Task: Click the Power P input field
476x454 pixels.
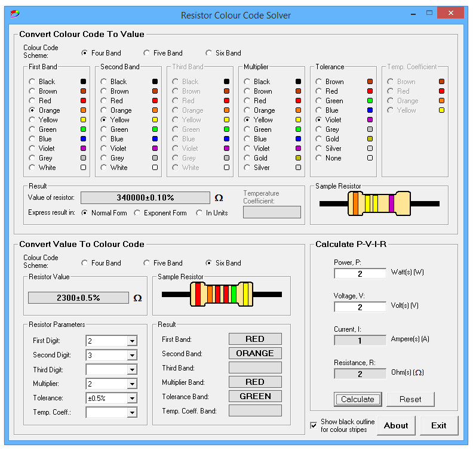Action: pos(360,274)
